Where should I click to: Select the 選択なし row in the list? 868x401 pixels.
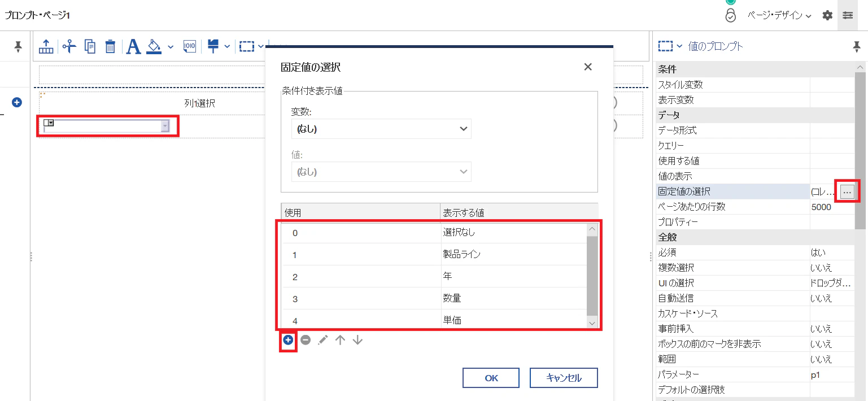point(434,232)
